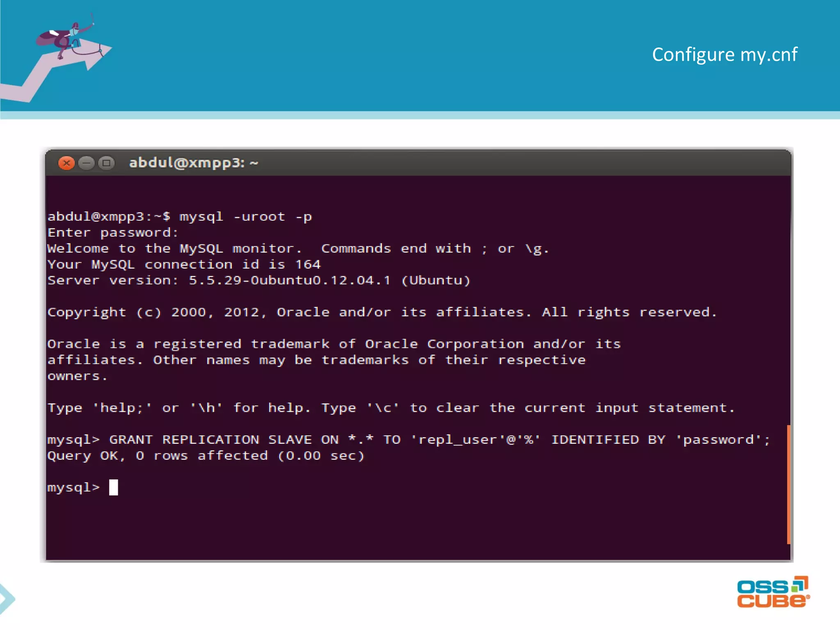Click the surfer-on-arrow illustration
Screen dimensions: 840x630
click(x=57, y=57)
